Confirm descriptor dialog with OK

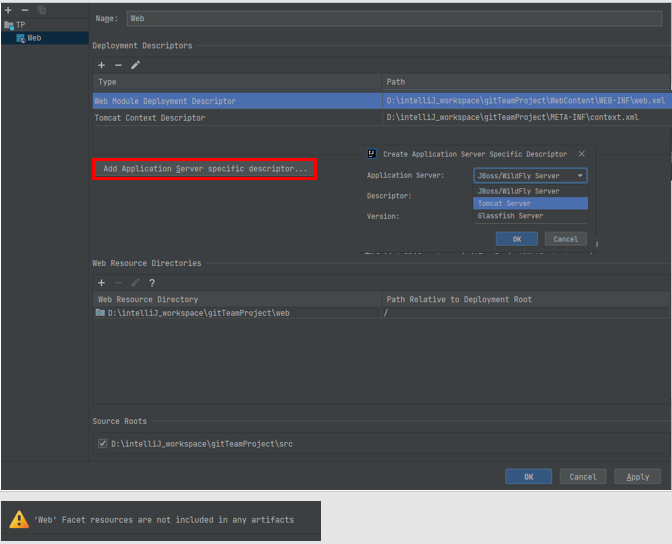tap(516, 239)
